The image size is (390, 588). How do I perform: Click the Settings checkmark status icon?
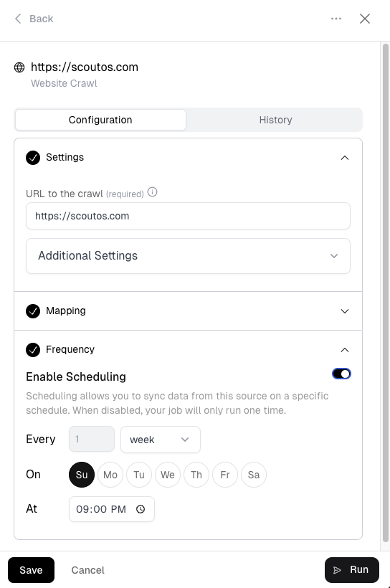[33, 158]
